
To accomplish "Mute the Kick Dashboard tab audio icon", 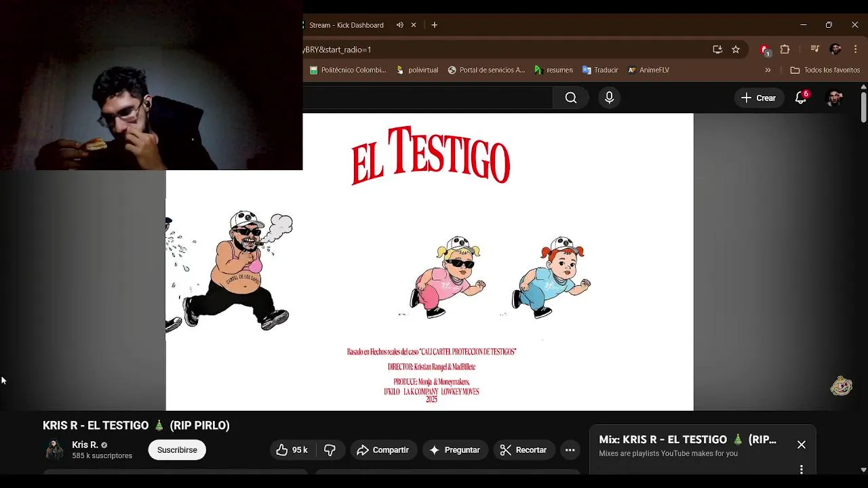I will click(x=400, y=25).
